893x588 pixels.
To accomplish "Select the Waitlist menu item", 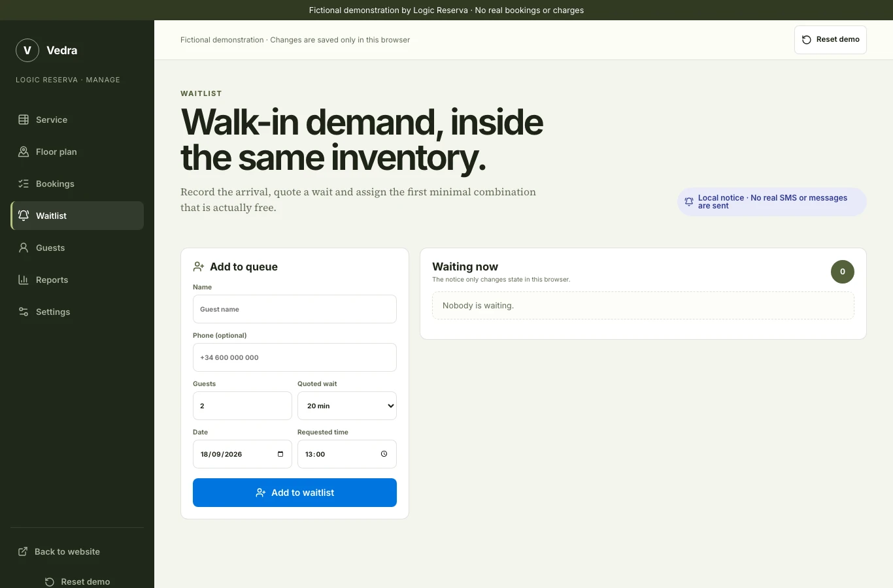I will 77,216.
